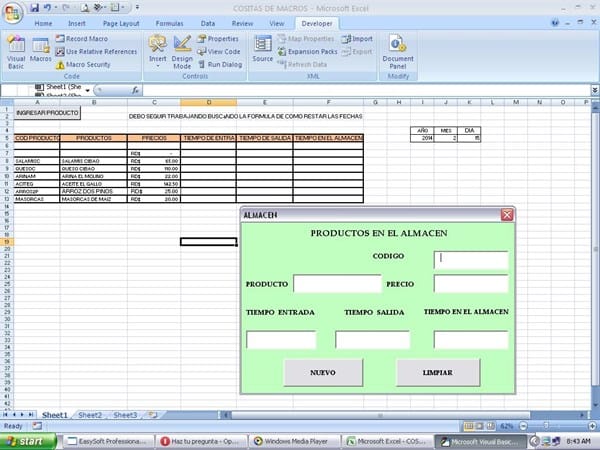Click the INGRESAR PRODUCTO button

(x=47, y=113)
